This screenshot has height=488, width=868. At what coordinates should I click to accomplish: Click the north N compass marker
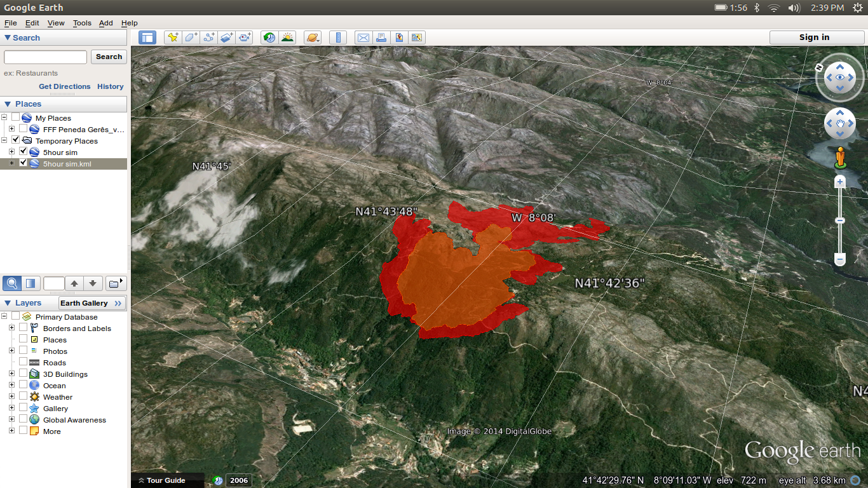(x=820, y=66)
